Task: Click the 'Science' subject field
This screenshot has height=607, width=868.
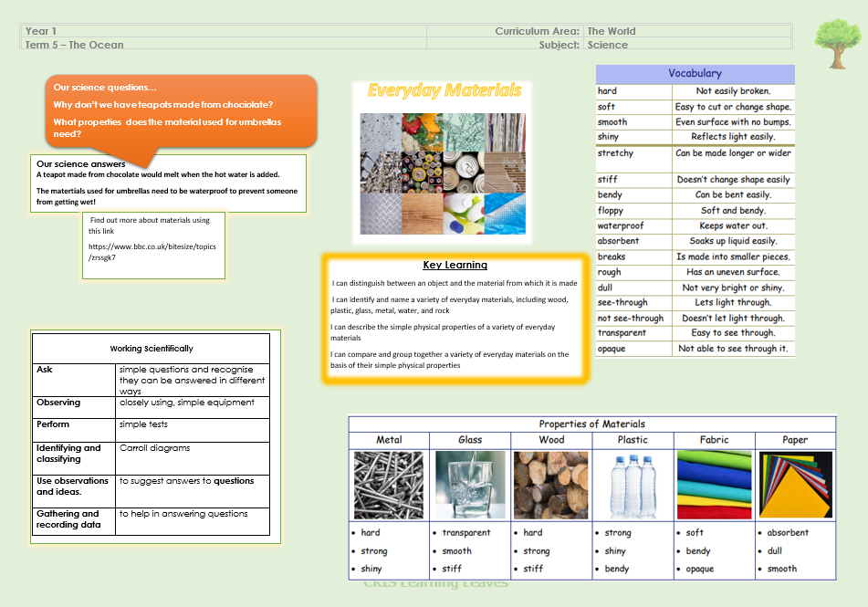Action: point(608,44)
